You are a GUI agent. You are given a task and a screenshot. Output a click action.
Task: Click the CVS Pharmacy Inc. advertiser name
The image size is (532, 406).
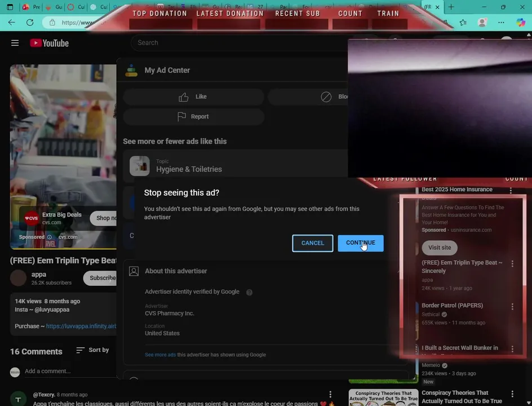coord(169,314)
